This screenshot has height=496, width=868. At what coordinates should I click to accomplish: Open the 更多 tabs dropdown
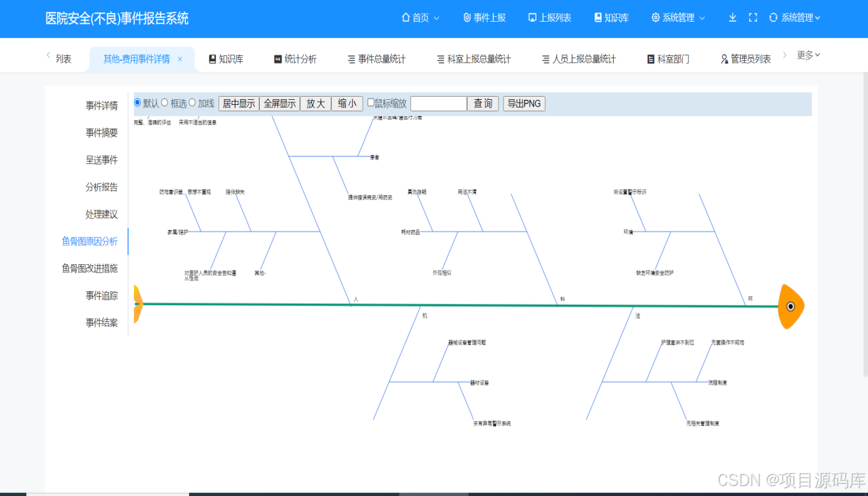[x=808, y=55]
